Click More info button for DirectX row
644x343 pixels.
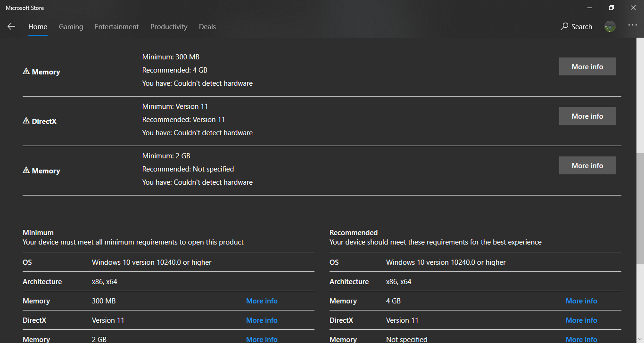[587, 116]
